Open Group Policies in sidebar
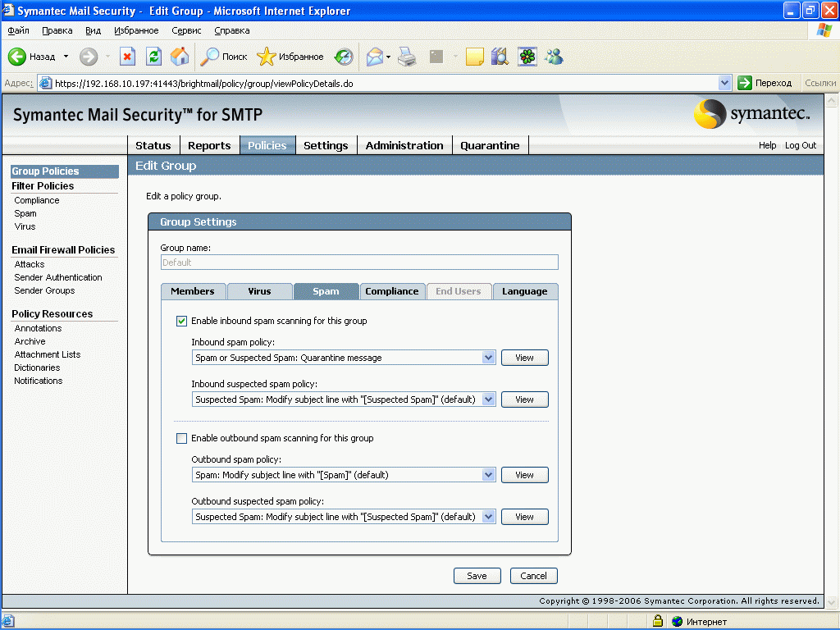 65,171
